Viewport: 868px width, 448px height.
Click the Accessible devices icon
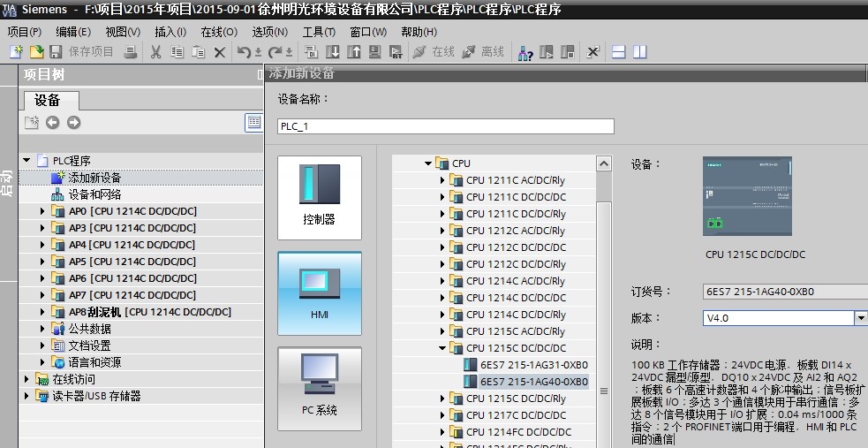[x=525, y=52]
